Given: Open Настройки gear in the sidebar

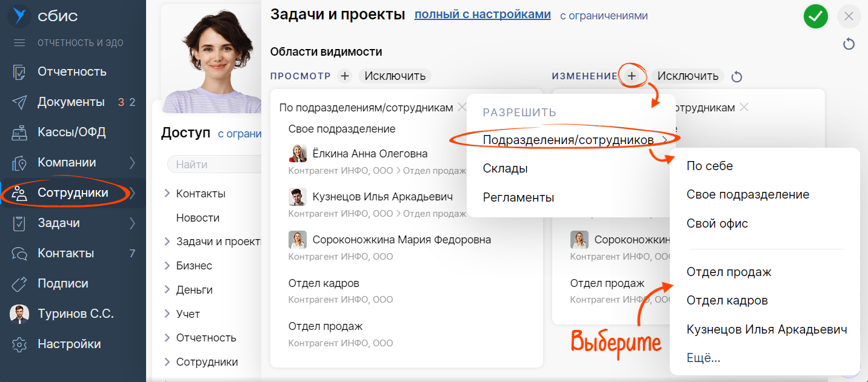Looking at the screenshot, I should 19,344.
